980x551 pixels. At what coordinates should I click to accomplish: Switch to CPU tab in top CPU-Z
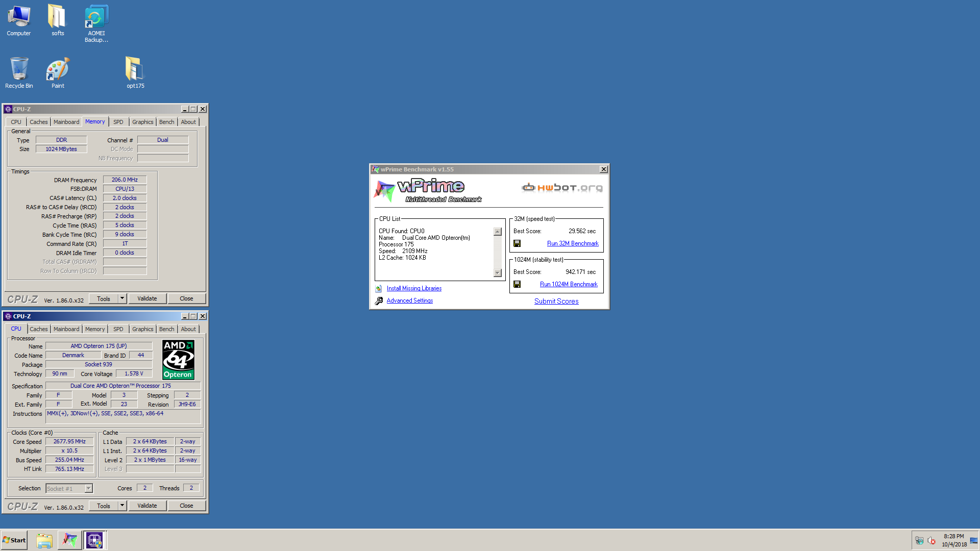[16, 122]
